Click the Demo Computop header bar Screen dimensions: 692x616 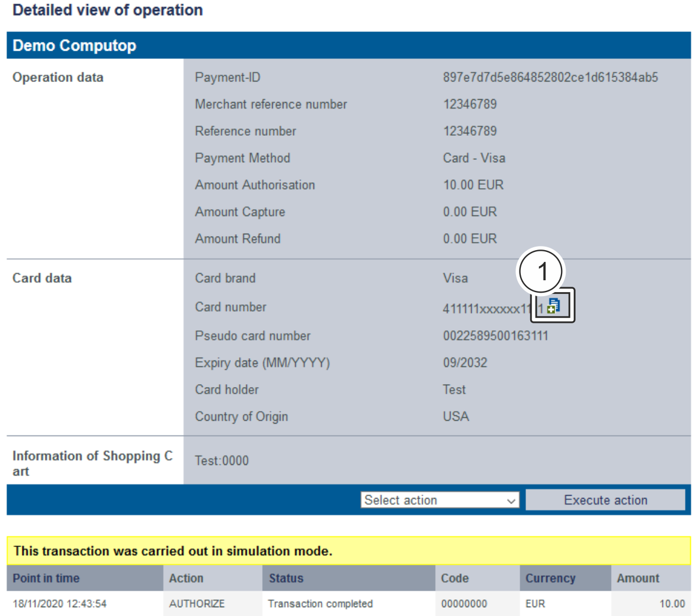348,45
